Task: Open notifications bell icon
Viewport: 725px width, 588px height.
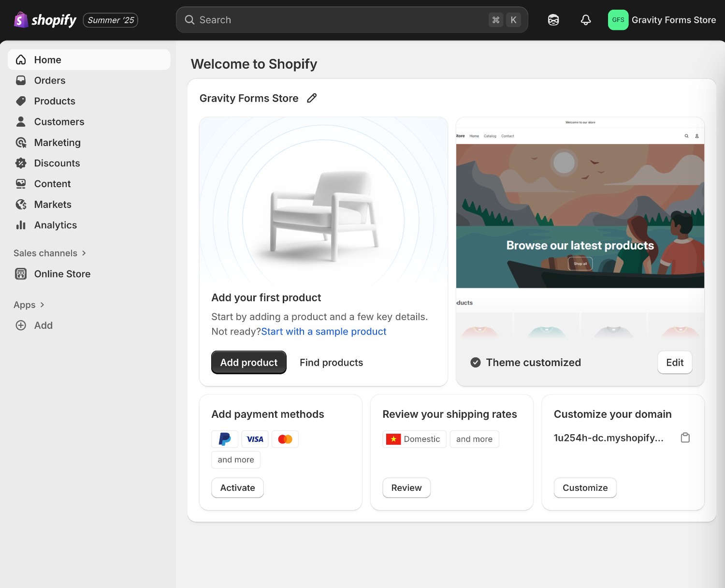Action: [586, 20]
